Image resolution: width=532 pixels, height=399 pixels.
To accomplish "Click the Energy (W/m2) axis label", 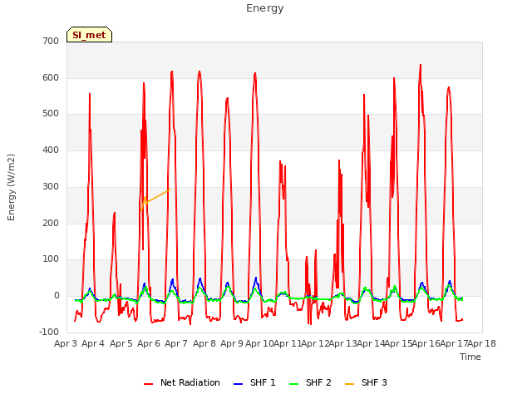I will 11,187.
